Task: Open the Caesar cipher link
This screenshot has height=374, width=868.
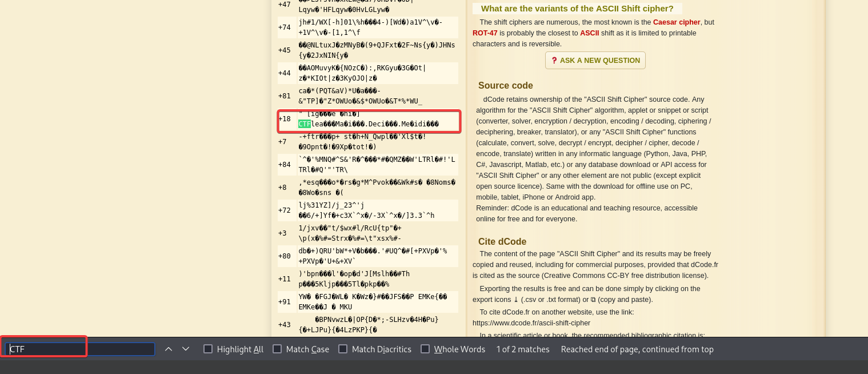Action: pyautogui.click(x=677, y=22)
